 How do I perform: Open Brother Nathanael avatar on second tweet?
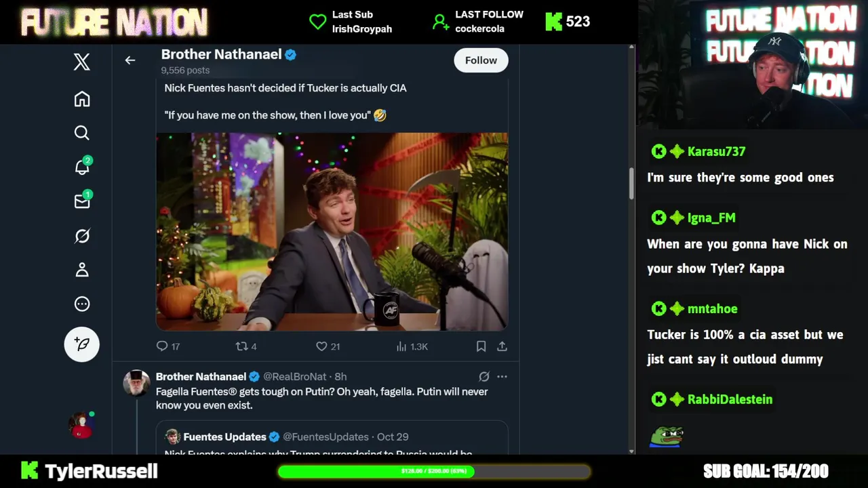[x=136, y=383]
